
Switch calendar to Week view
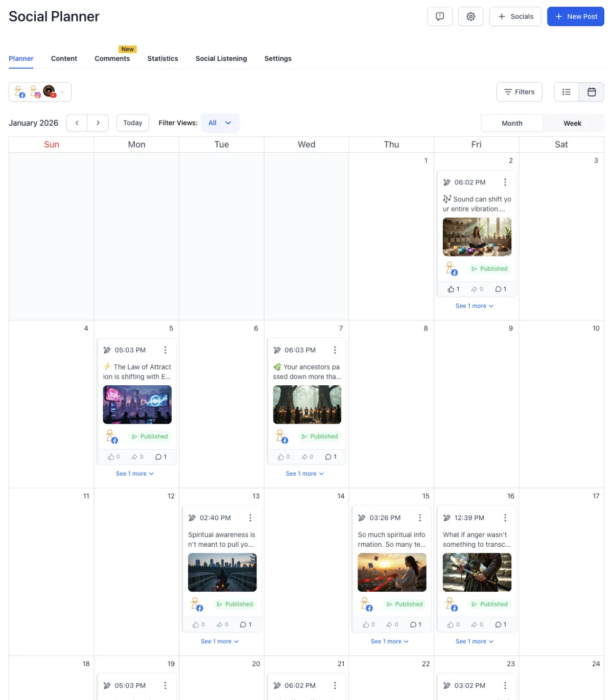click(572, 123)
